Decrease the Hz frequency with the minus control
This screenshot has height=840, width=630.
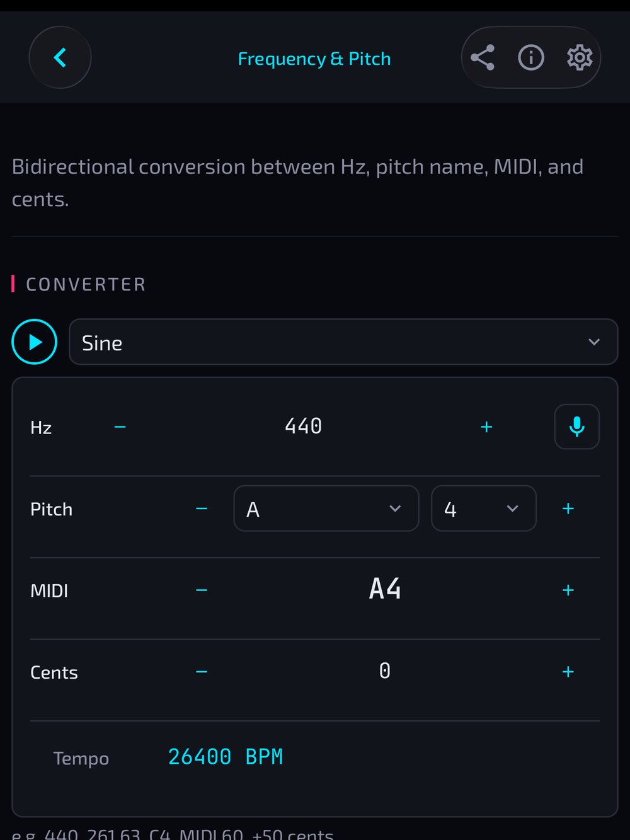click(x=120, y=427)
